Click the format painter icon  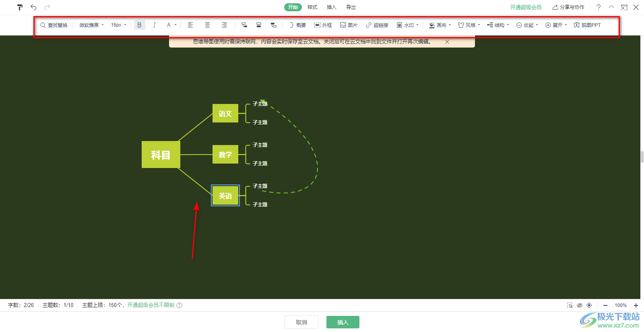coord(20,7)
